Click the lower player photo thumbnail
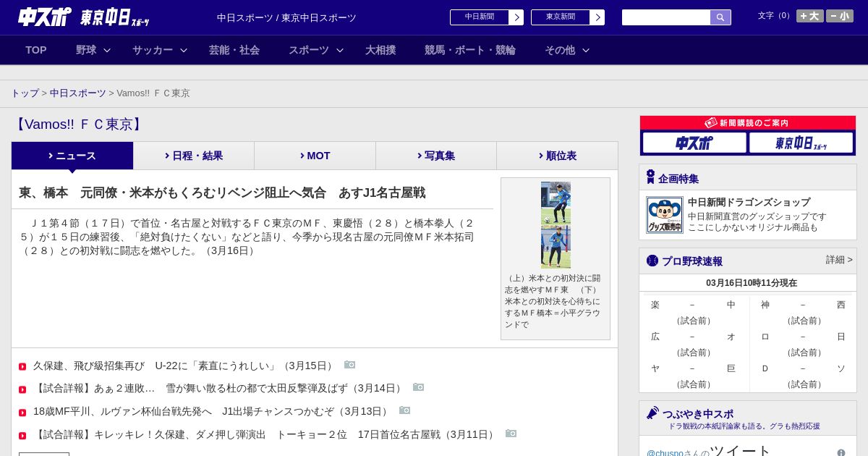The height and width of the screenshot is (456, 868). coord(556,247)
